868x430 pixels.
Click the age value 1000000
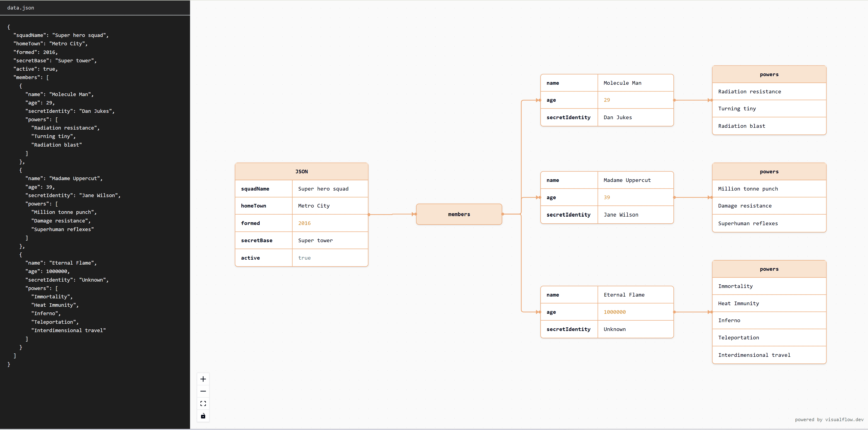click(x=636, y=312)
